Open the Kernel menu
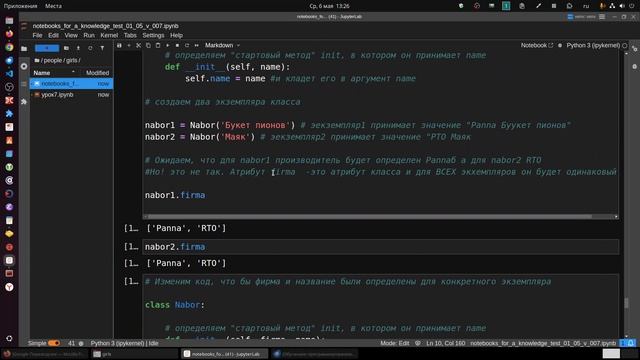Viewport: 640px width, 360px height. pyautogui.click(x=109, y=36)
